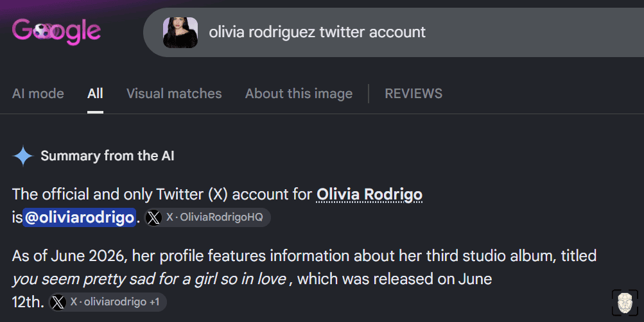Open the image thumbnail in the search bar
644x322 pixels.
[x=180, y=33]
